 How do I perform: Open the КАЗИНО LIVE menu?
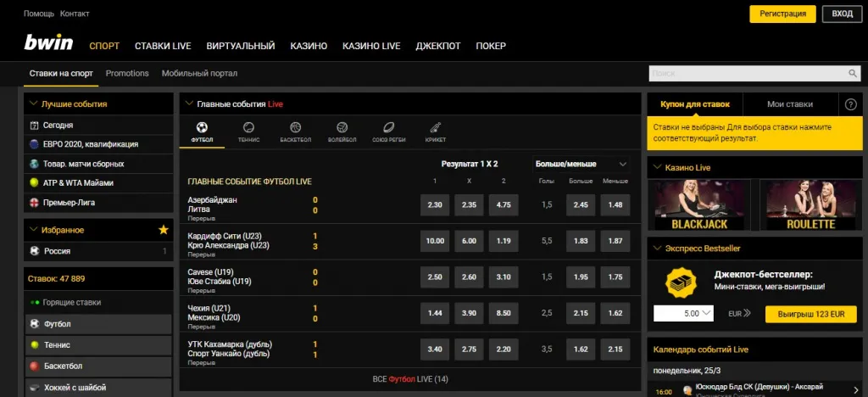(x=371, y=46)
